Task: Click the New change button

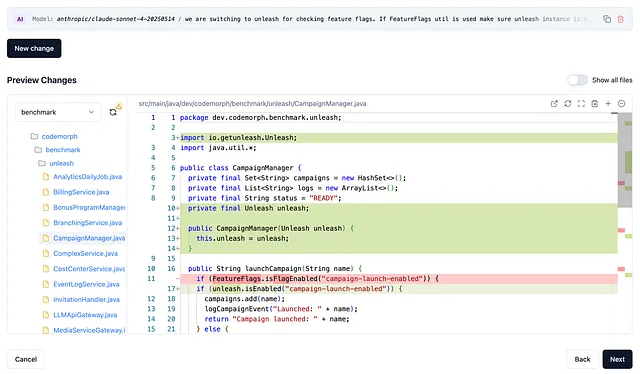Action: pyautogui.click(x=34, y=49)
